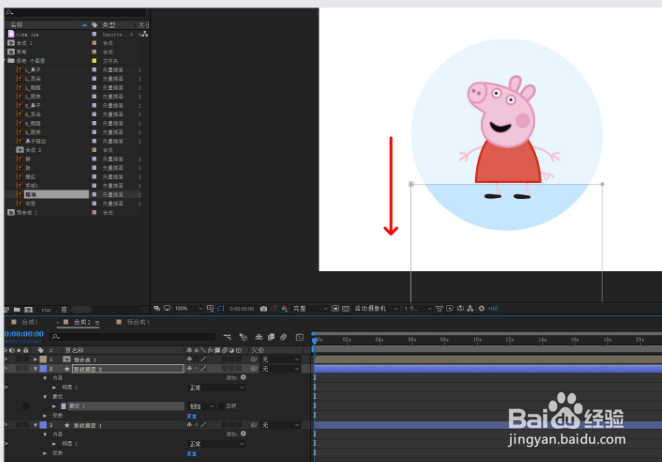Toggle motion blur icon in timeline header
The image size is (662, 462).
[x=284, y=337]
